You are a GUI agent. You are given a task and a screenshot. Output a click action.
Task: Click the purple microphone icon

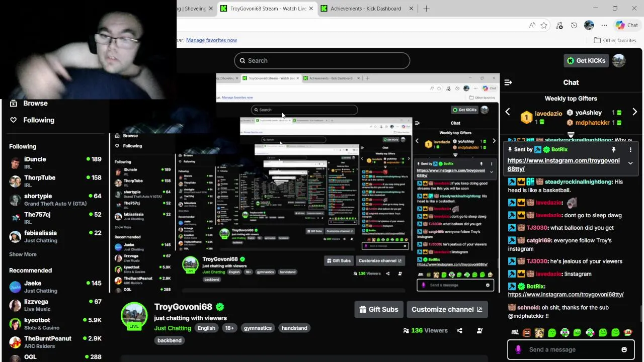(x=518, y=349)
